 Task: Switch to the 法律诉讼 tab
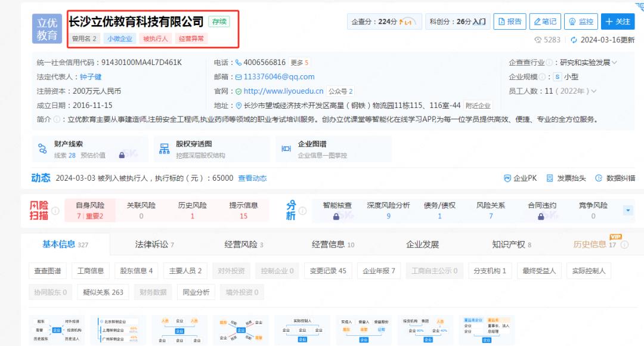[x=154, y=245]
